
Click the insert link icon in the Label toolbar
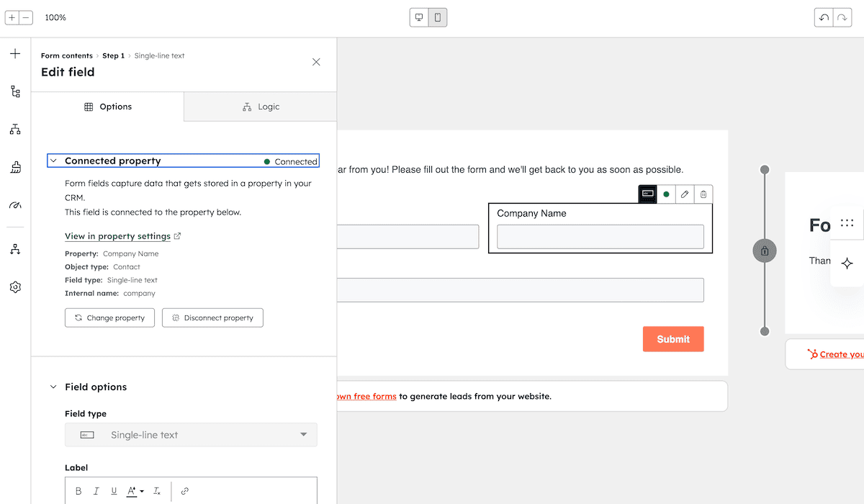coord(185,490)
